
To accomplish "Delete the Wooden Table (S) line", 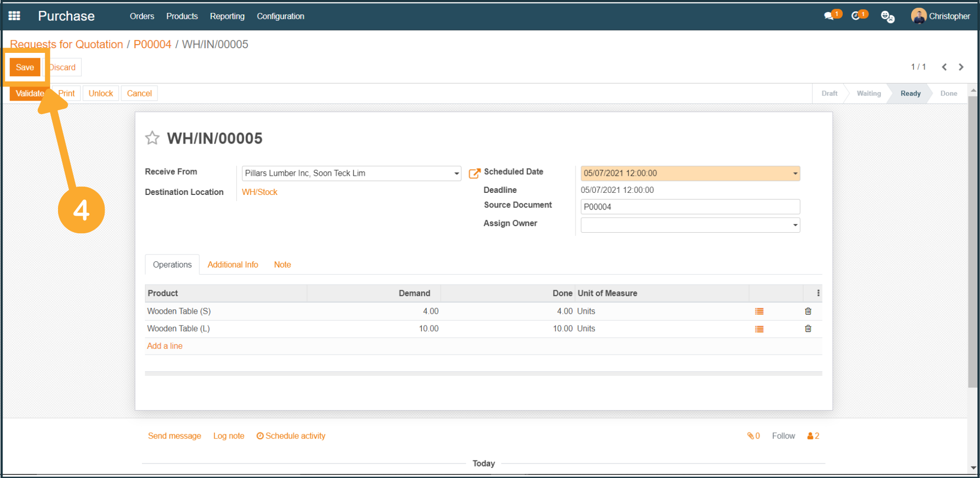I will 808,312.
